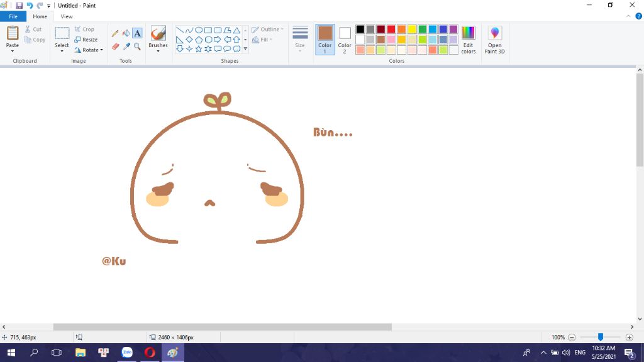Open the File menu
This screenshot has width=644, height=362.
click(13, 16)
